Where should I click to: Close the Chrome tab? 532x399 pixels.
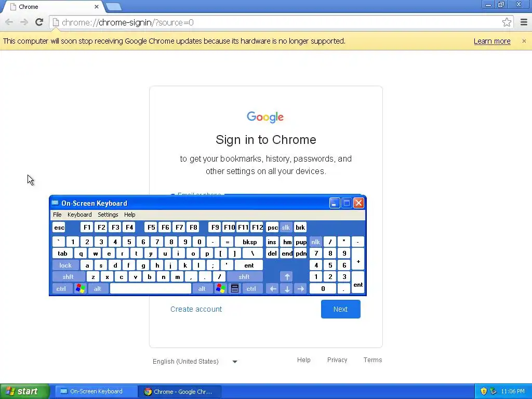coord(96,6)
